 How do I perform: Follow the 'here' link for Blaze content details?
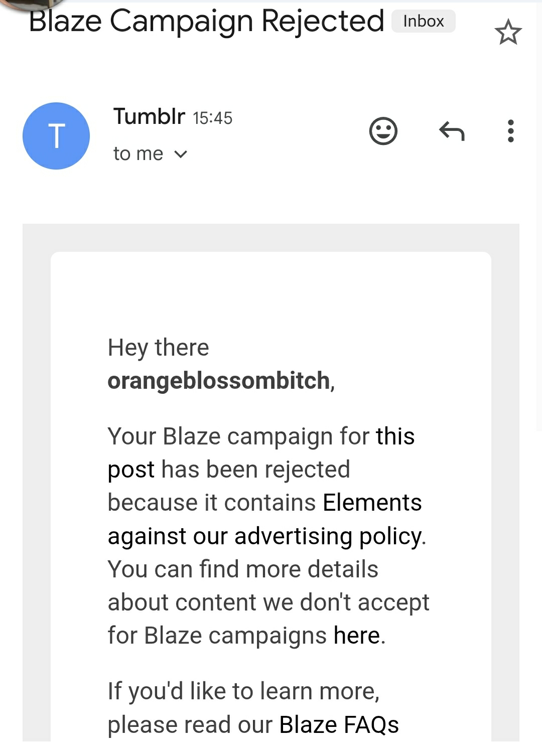coord(357,636)
